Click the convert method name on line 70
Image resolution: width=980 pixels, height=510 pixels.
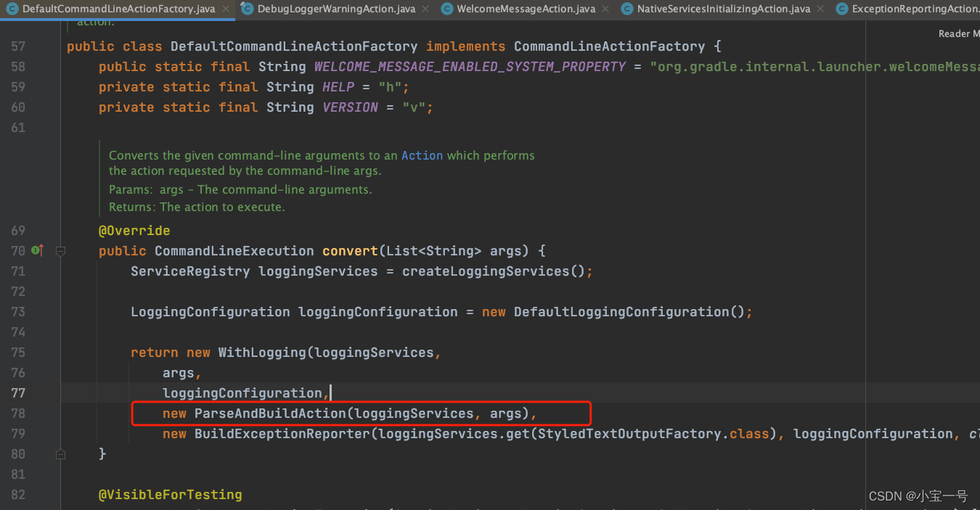click(x=350, y=251)
